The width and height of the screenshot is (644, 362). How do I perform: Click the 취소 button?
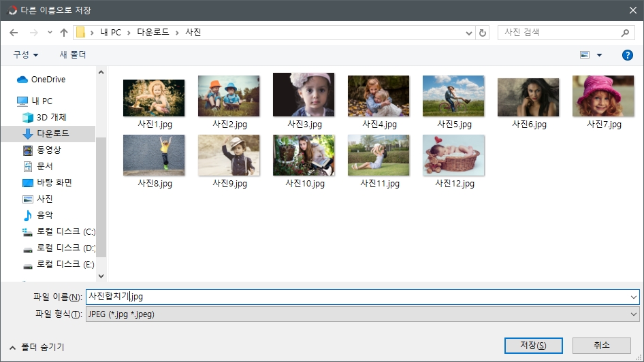[602, 346]
